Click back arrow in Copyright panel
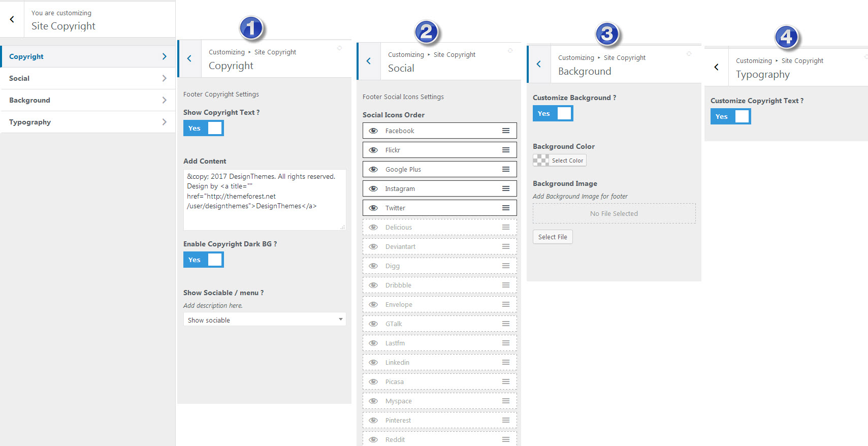Screen dimensions: 868x446 point(189,58)
